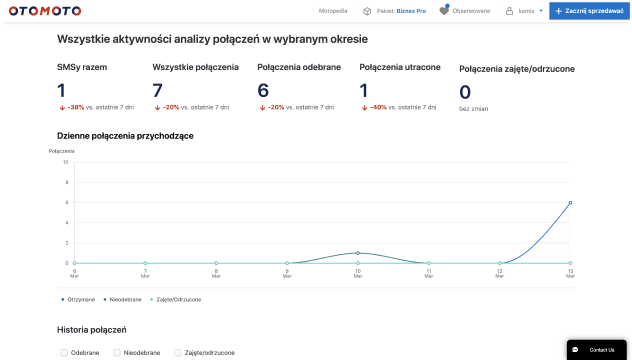
Task: Click the down arrow under Połączenia utracone
Action: coord(364,108)
